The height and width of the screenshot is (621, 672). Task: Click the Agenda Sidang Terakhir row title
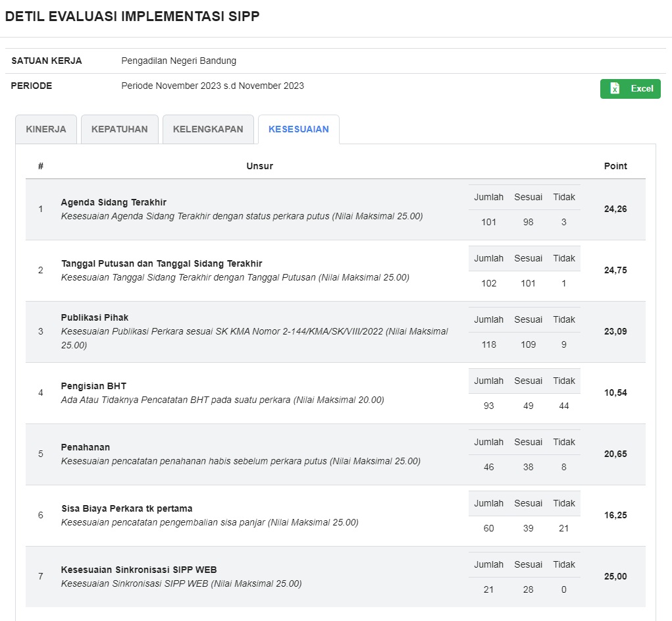113,202
